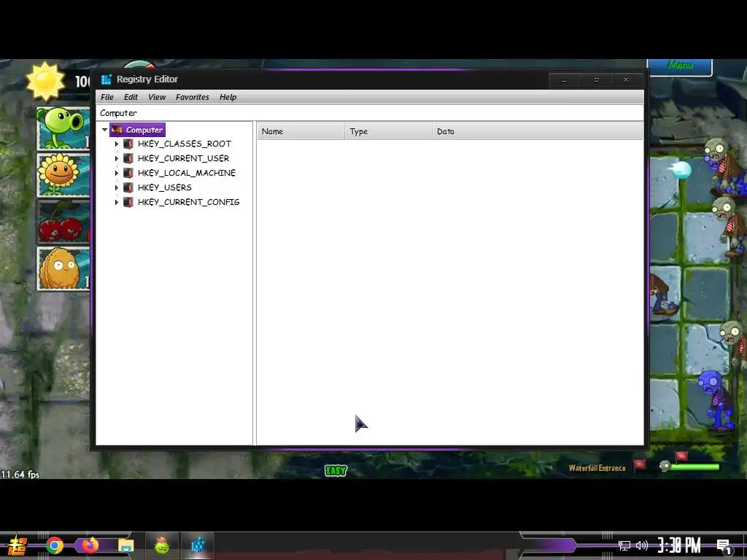
Task: Click the HKEY_CLASSES_ROOT folder icon
Action: click(x=128, y=144)
